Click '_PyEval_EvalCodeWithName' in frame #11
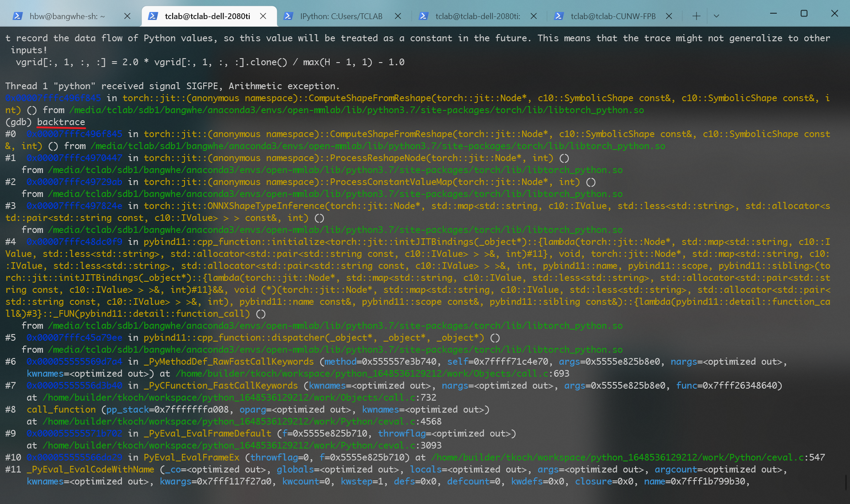850x504 pixels. click(x=91, y=469)
